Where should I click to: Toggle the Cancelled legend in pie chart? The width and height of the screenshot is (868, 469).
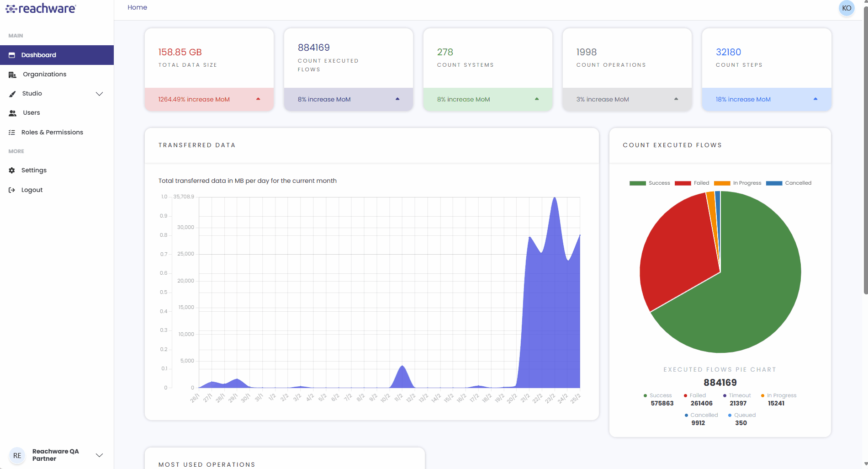pos(789,183)
